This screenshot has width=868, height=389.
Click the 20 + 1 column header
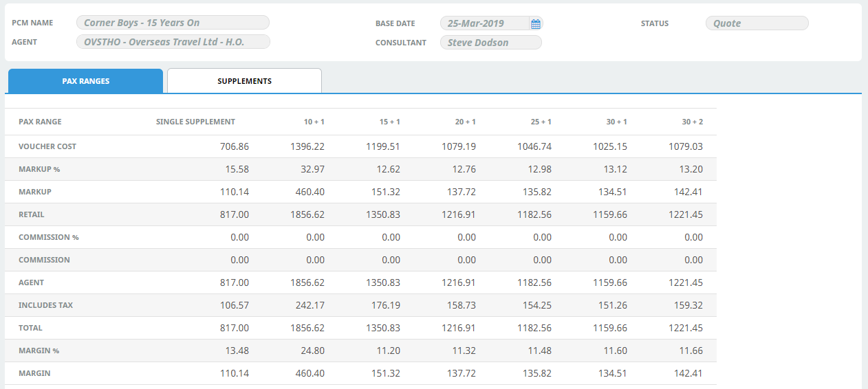[x=465, y=122]
